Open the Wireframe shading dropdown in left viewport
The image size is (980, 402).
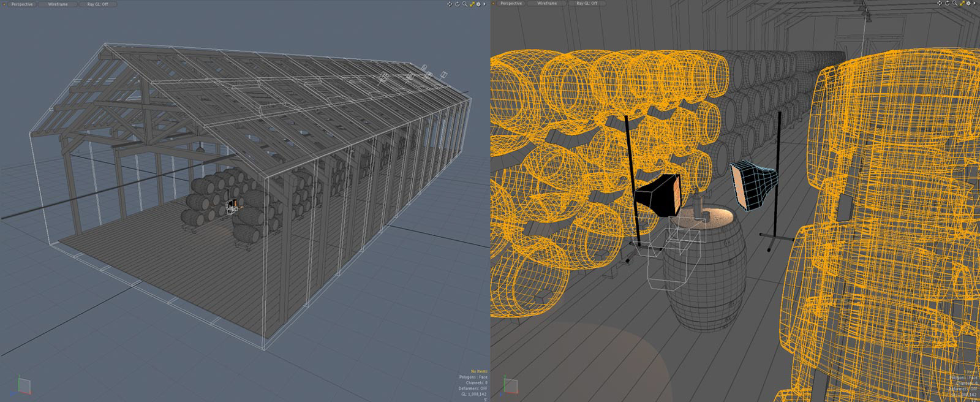58,4
